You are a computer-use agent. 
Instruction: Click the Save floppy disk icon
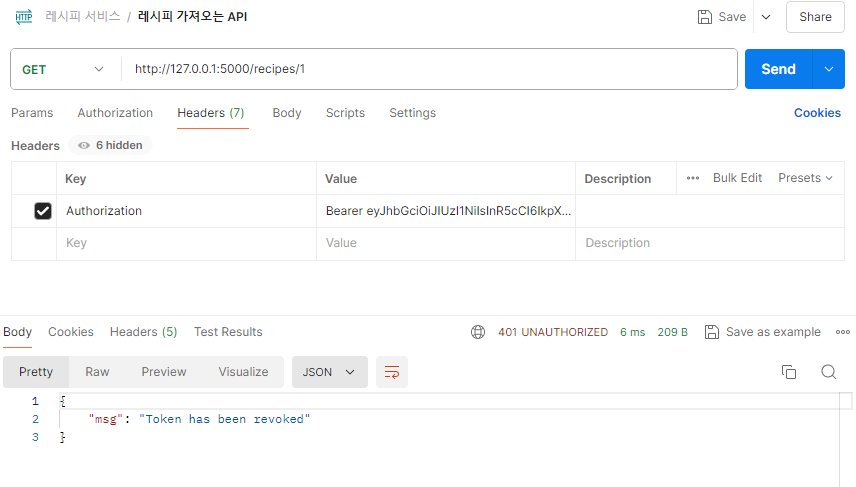click(705, 17)
